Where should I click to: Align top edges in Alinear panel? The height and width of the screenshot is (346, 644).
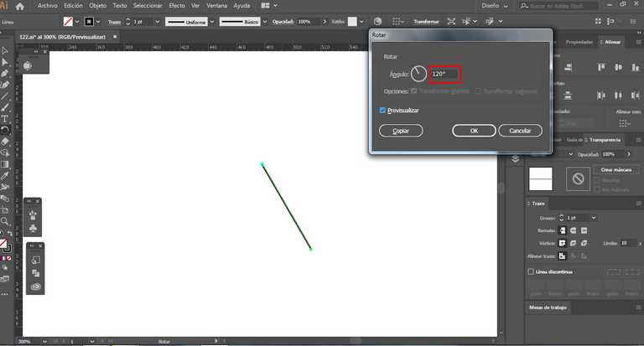[601, 67]
